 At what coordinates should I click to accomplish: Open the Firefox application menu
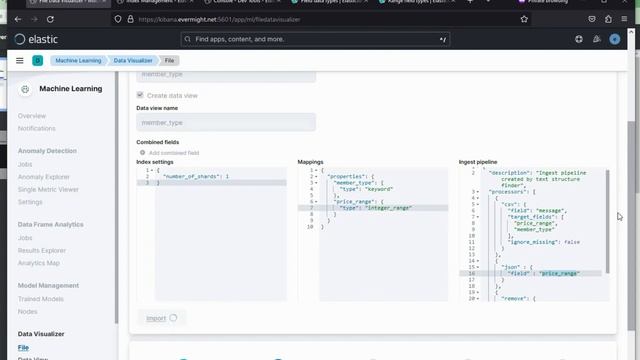pyautogui.click(x=624, y=19)
